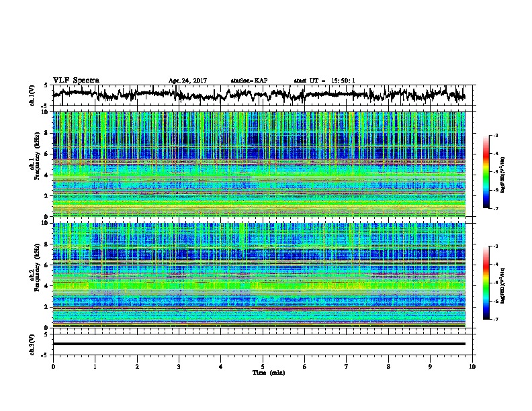Viewport: 532px width, 411px height.
Task: Click the ch.1 spectrogram panel
Action: (x=259, y=164)
